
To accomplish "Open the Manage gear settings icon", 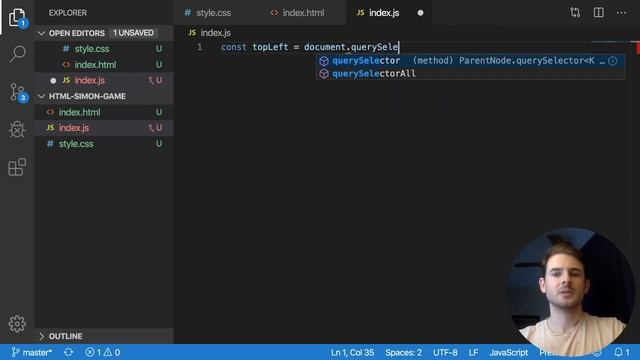I will (x=17, y=324).
